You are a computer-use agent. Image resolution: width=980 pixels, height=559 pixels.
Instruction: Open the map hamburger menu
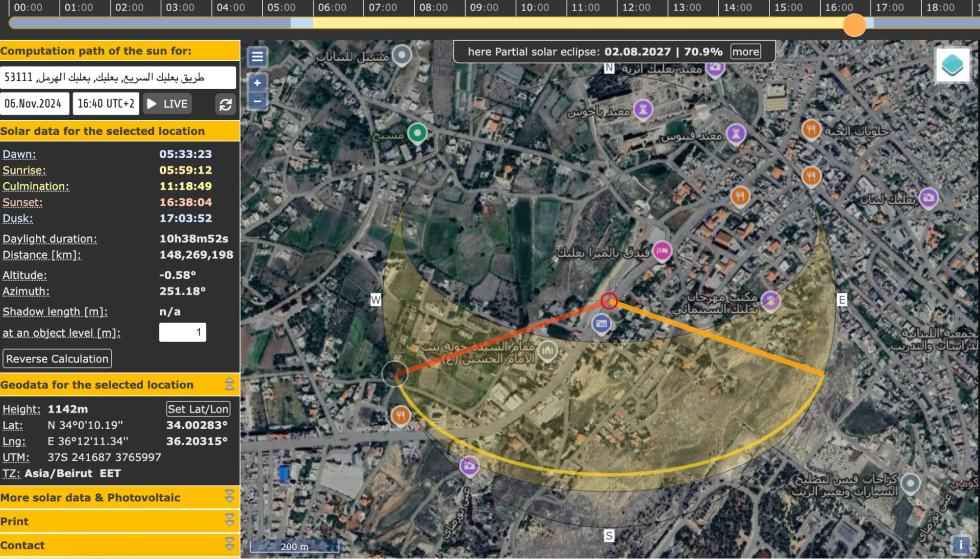[257, 57]
